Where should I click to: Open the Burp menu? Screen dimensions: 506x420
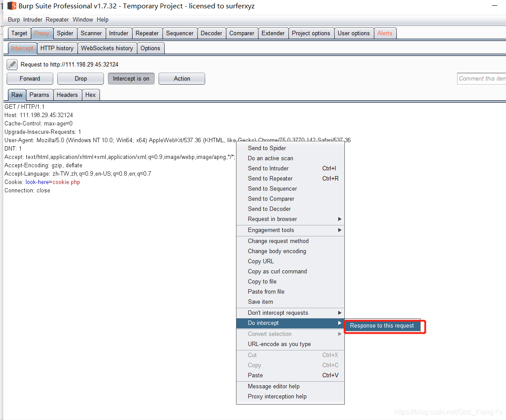[14, 20]
